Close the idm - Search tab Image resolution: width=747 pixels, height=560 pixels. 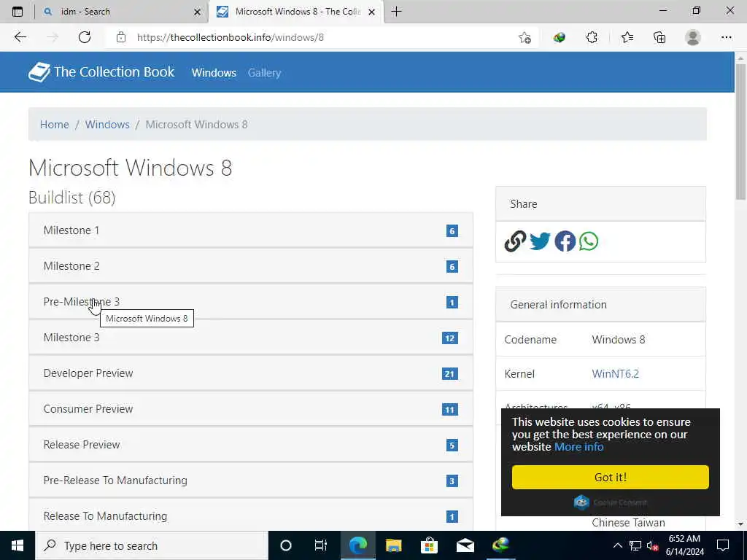(x=197, y=12)
